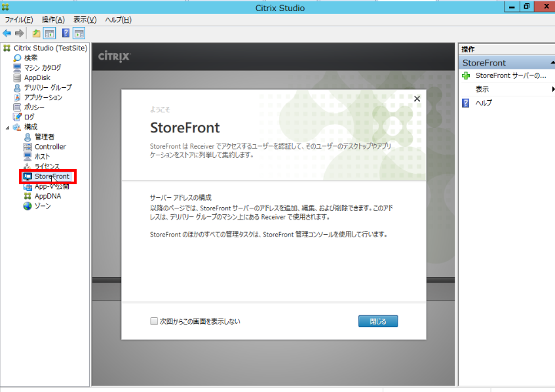This screenshot has width=555, height=392.
Task: Select the ログ node
Action: [x=29, y=117]
